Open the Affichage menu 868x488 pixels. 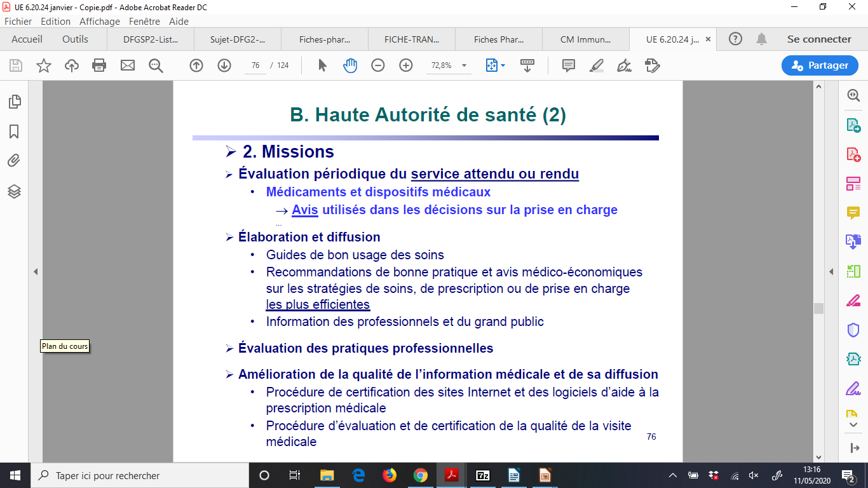pyautogui.click(x=100, y=21)
